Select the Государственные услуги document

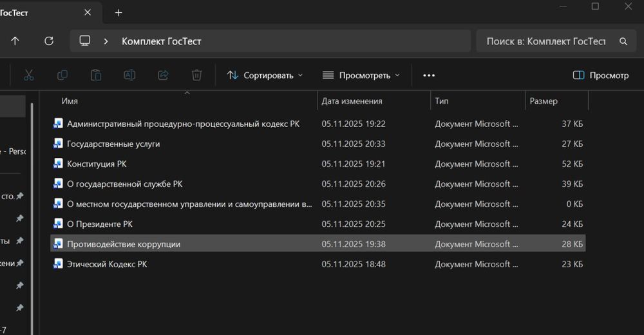point(113,144)
